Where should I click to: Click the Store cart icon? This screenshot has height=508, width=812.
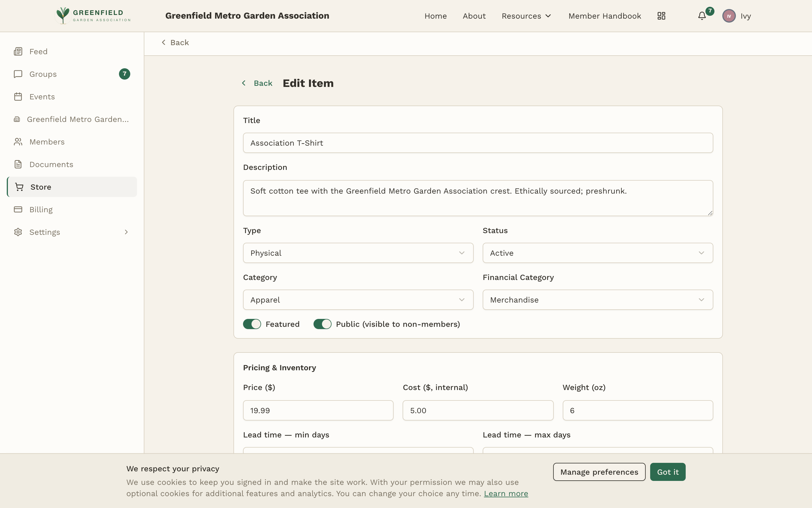[x=19, y=187]
